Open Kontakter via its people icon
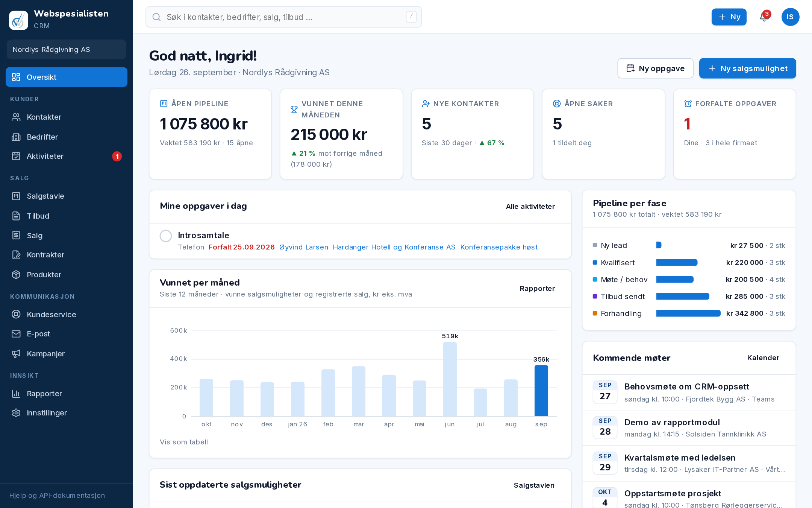Viewport: 812px width, 508px height. 16,117
